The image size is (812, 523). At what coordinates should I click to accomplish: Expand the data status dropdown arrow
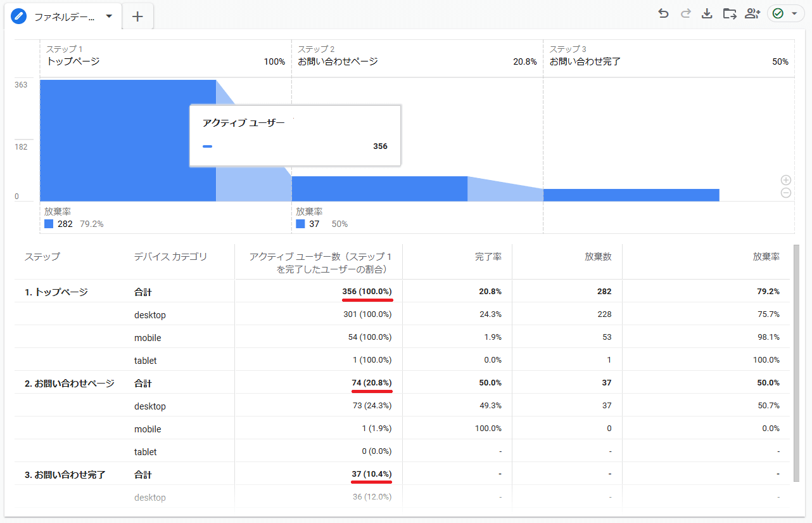[x=794, y=13]
